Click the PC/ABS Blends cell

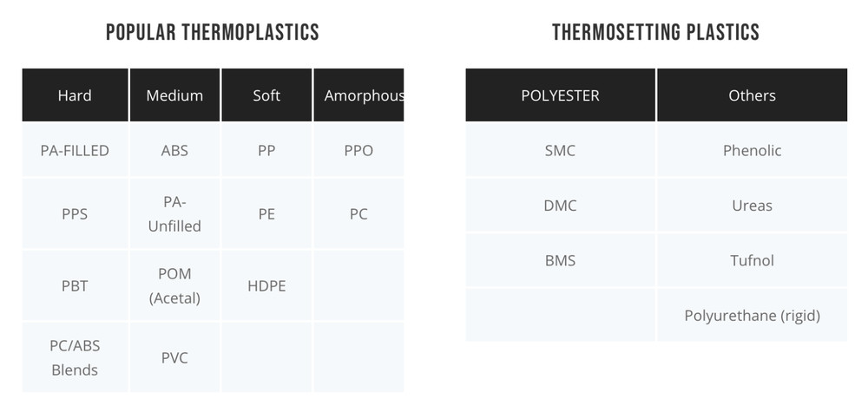[x=75, y=357]
